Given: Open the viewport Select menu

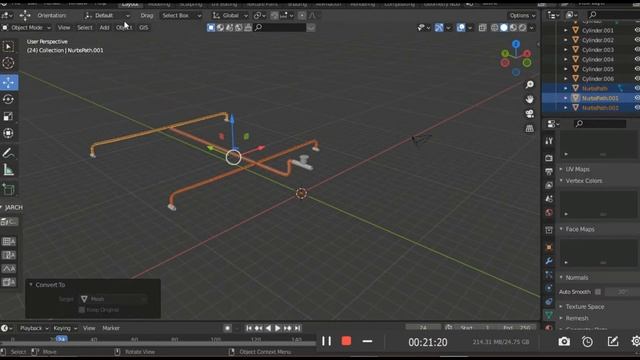Looking at the screenshot, I should click(x=84, y=28).
